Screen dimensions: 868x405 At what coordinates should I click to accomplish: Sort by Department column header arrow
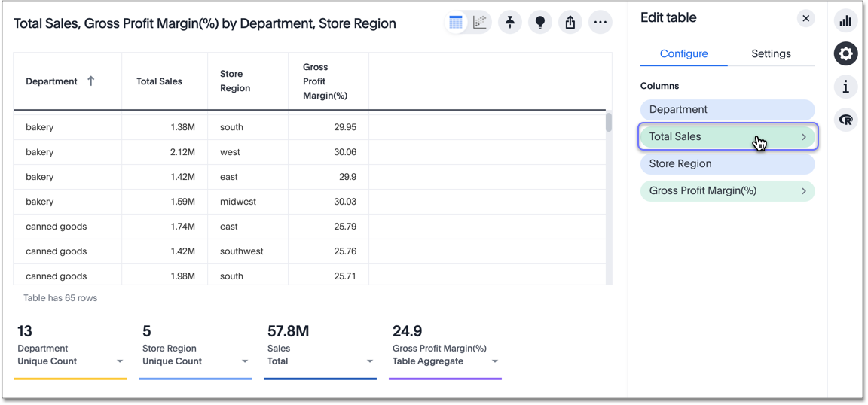91,81
